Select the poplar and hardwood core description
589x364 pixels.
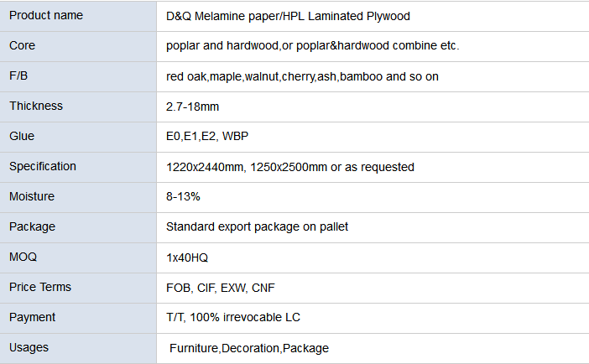coord(313,46)
